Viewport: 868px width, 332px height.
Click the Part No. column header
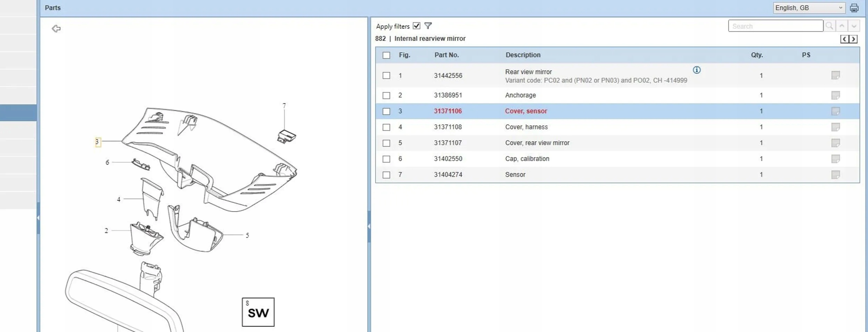click(446, 55)
